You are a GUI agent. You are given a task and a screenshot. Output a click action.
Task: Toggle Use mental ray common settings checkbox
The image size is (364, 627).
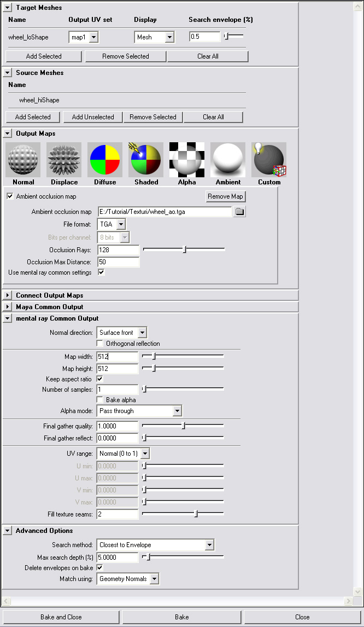pyautogui.click(x=101, y=272)
